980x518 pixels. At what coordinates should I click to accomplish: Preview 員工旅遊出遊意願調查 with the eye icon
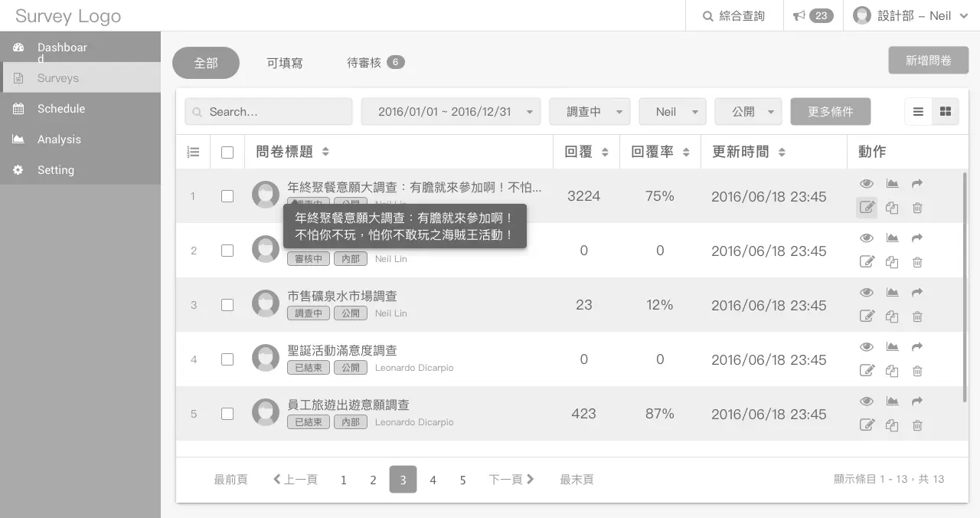click(x=867, y=402)
